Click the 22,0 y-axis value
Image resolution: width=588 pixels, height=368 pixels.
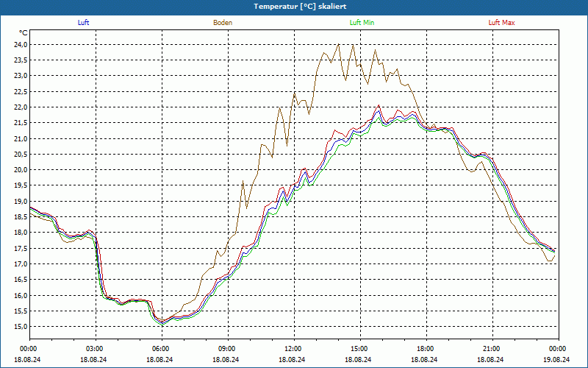(x=21, y=107)
